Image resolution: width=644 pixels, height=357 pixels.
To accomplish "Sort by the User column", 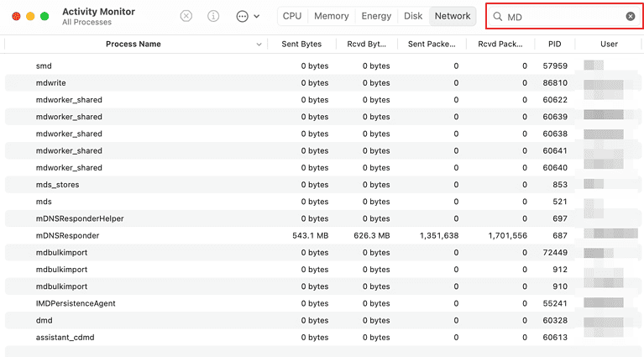I will pyautogui.click(x=609, y=44).
